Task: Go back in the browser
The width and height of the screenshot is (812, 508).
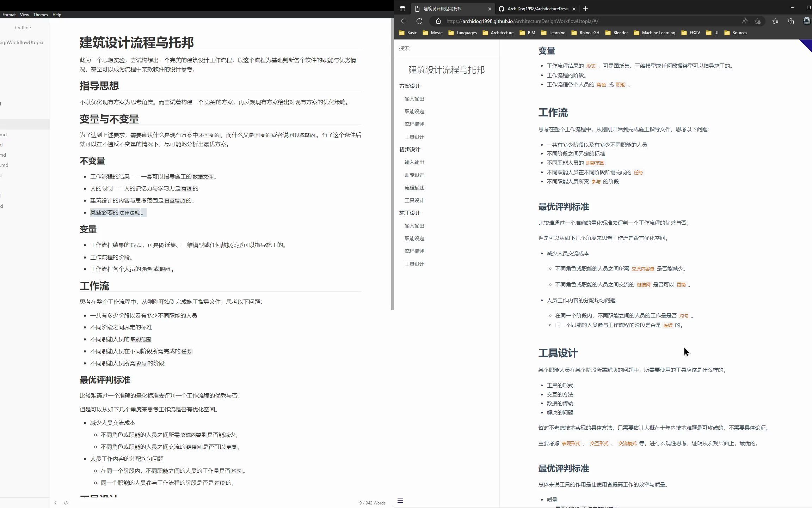Action: click(404, 21)
